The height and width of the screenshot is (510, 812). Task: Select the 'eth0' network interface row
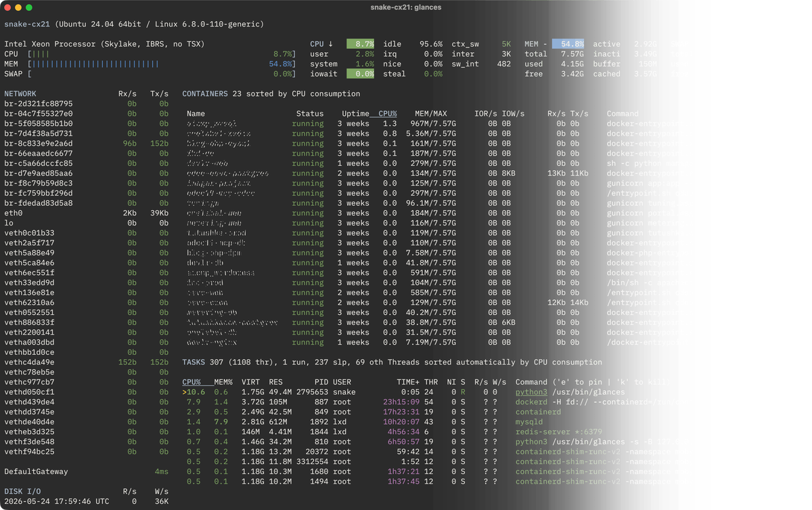click(x=87, y=213)
